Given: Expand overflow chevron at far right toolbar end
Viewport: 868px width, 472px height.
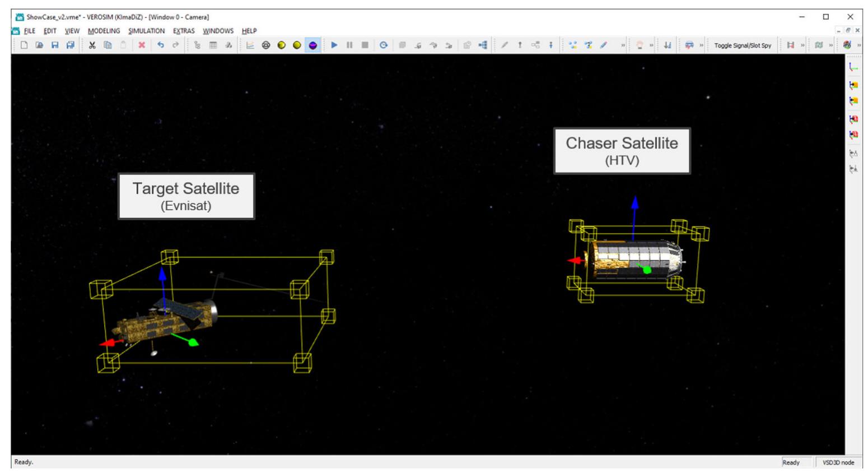Looking at the screenshot, I should click(x=859, y=45).
